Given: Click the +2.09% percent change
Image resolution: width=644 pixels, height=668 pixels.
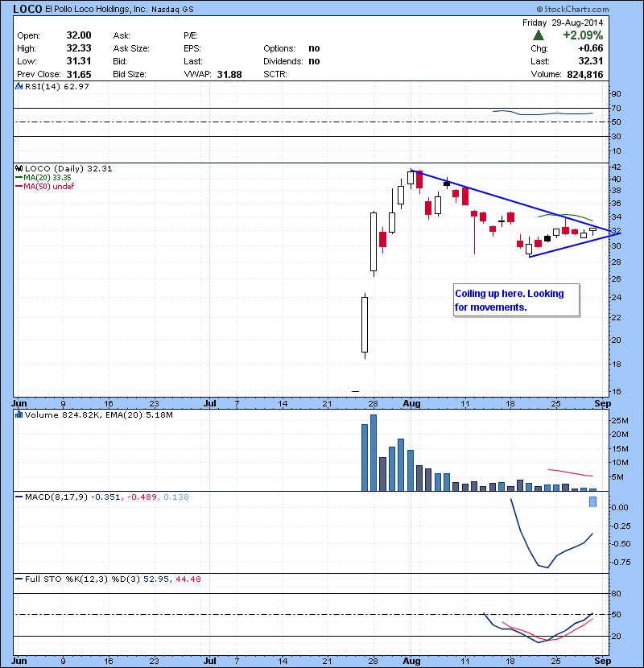Looking at the screenshot, I should [583, 35].
